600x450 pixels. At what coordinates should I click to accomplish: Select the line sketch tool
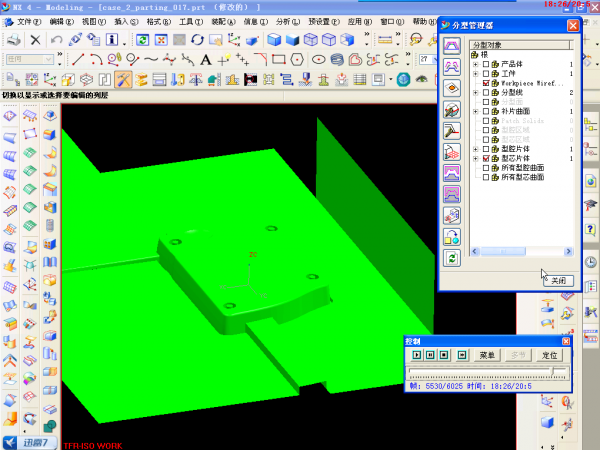[x=78, y=59]
